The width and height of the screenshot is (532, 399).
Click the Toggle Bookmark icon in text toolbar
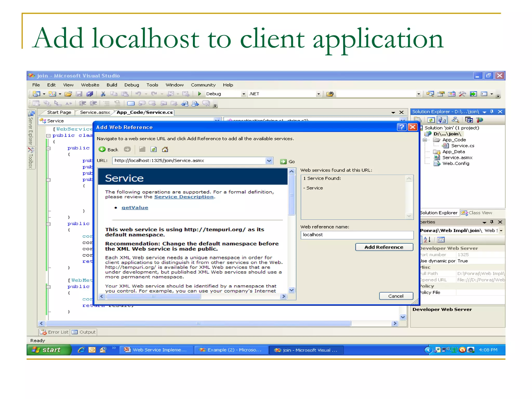pyautogui.click(x=131, y=103)
